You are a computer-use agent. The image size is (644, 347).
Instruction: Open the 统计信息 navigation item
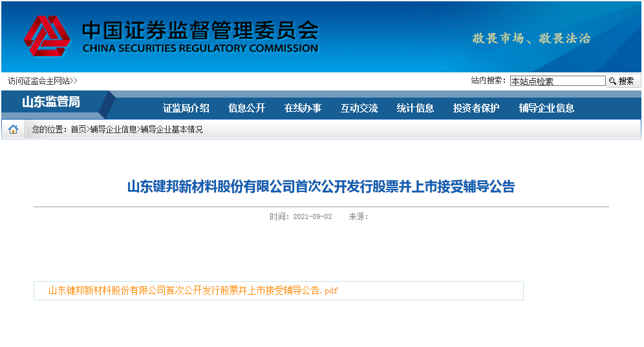pyautogui.click(x=415, y=108)
